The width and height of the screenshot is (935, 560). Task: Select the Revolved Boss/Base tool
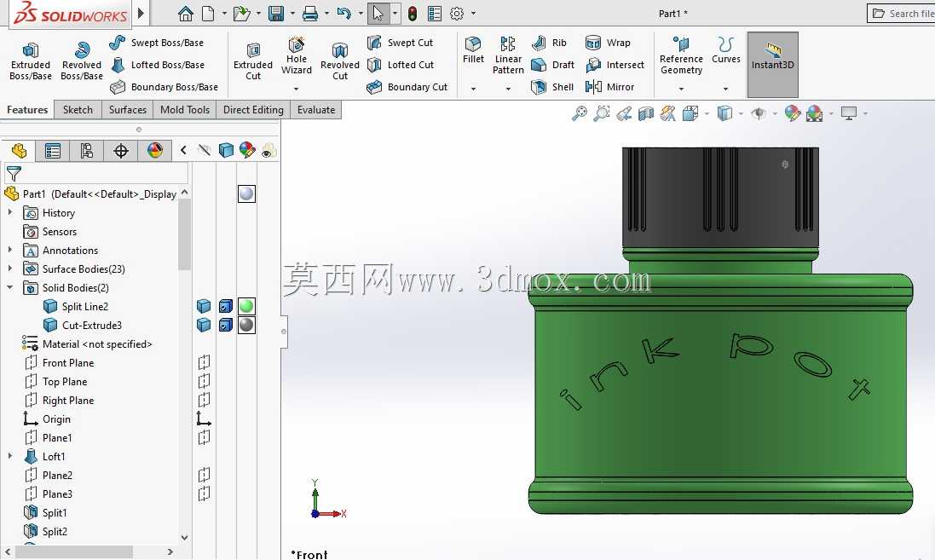pyautogui.click(x=82, y=61)
